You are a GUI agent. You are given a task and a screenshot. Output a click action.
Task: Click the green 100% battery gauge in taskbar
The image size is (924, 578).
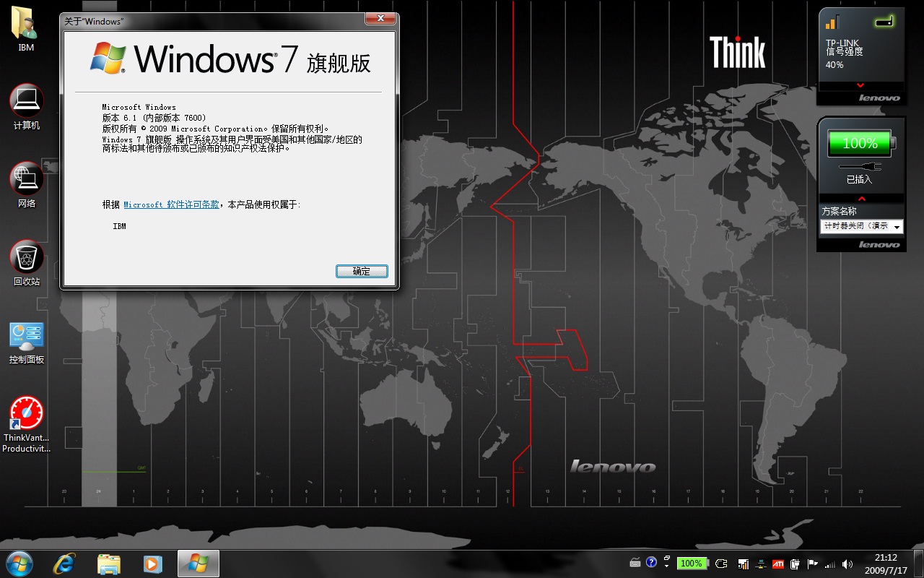tap(692, 564)
